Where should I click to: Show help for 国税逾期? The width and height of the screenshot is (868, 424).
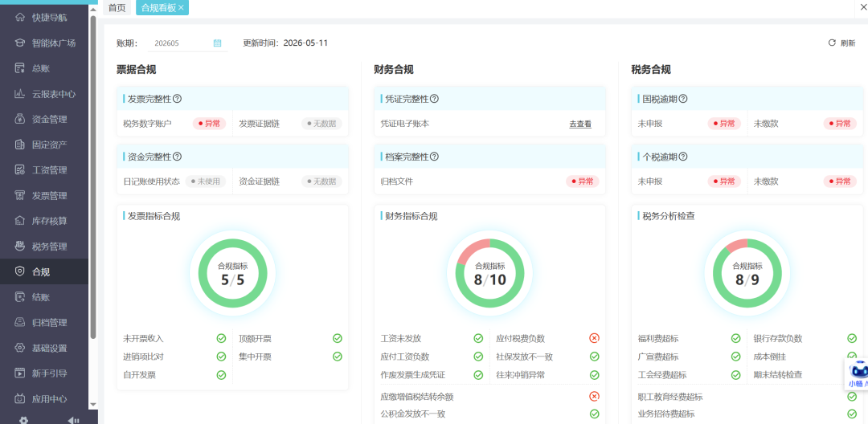coord(683,99)
